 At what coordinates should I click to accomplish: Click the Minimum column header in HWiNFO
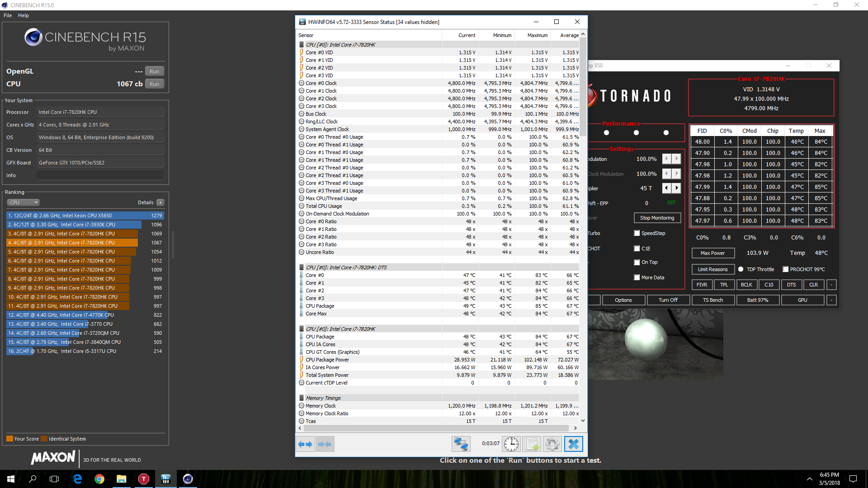click(496, 35)
